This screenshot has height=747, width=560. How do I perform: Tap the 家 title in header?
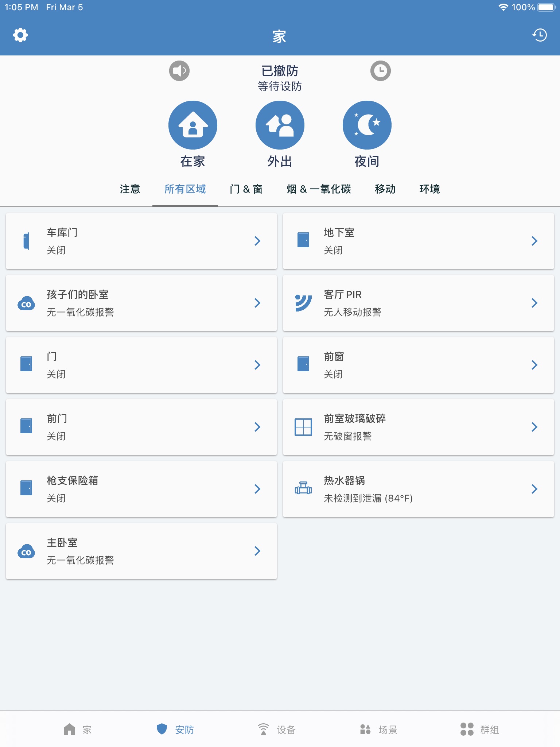(279, 37)
